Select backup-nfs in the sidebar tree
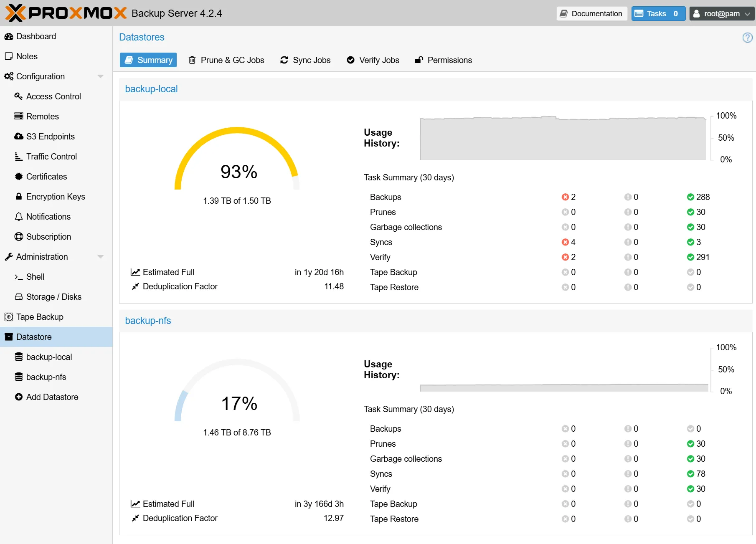Image resolution: width=756 pixels, height=544 pixels. pyautogui.click(x=56, y=377)
